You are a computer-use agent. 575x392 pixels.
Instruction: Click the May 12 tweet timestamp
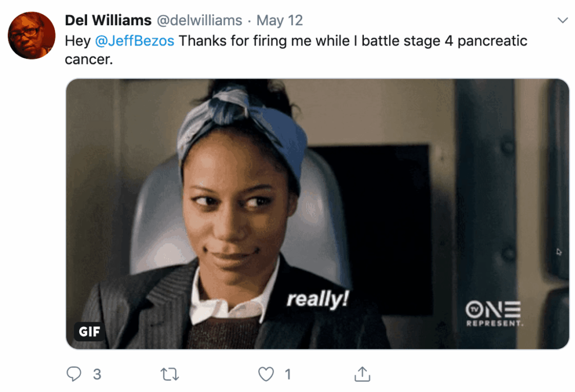point(280,21)
